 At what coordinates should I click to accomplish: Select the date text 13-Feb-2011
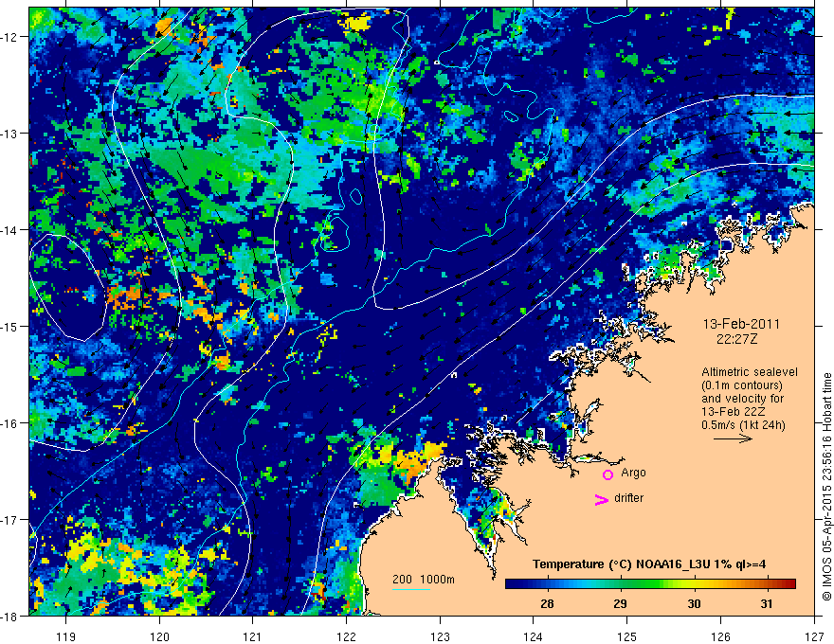pyautogui.click(x=741, y=324)
